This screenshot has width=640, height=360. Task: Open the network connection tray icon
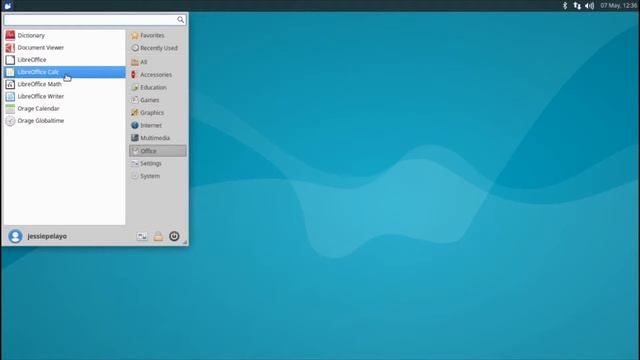point(577,6)
